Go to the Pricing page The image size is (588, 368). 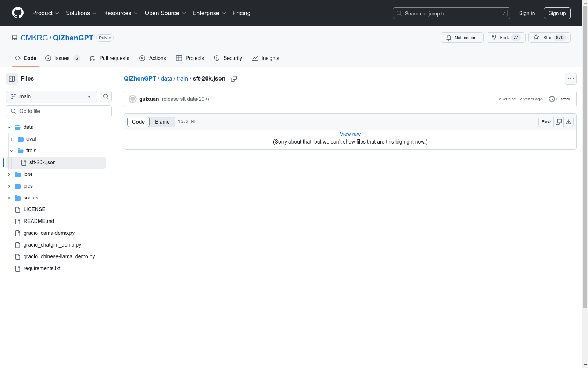tap(241, 13)
